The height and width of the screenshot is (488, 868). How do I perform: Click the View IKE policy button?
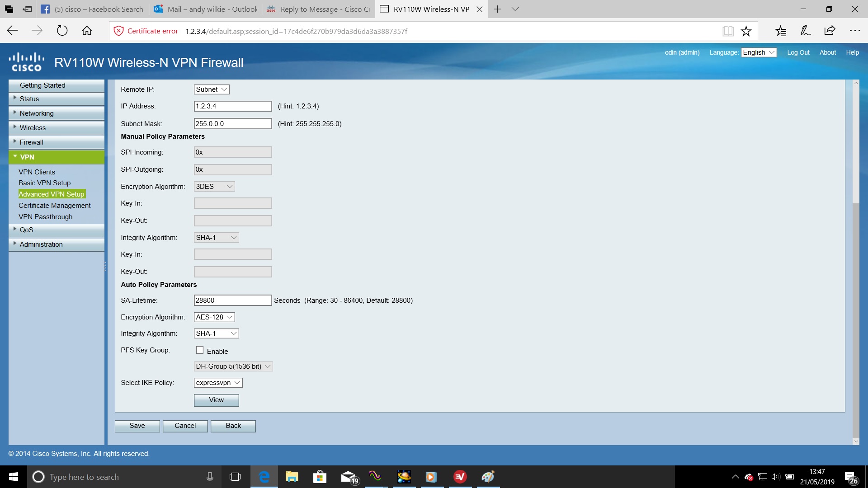point(217,400)
